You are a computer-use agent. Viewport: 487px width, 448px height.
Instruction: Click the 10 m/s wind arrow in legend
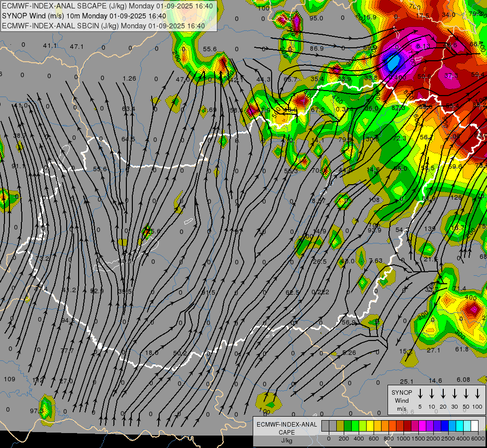coord(431,393)
